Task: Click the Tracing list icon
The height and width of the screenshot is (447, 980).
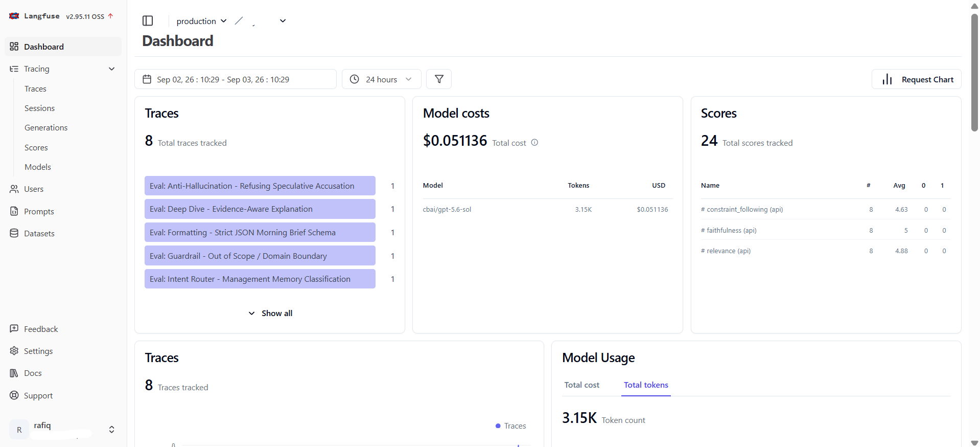Action: click(14, 69)
